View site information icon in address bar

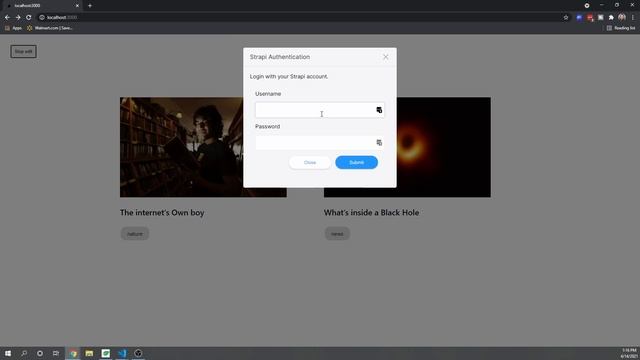click(42, 18)
